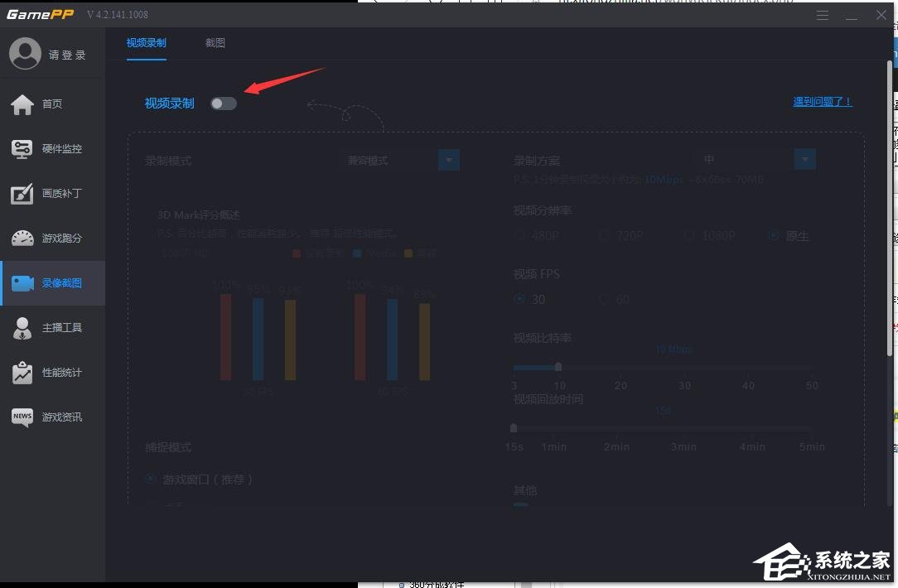Open the 画质补丁 image quality patch tool
Viewport: 898px width, 588px height.
(52, 194)
